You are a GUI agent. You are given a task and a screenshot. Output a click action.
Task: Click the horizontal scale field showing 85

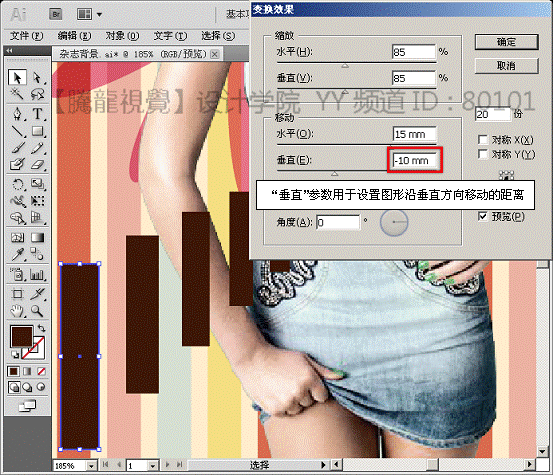pos(414,52)
